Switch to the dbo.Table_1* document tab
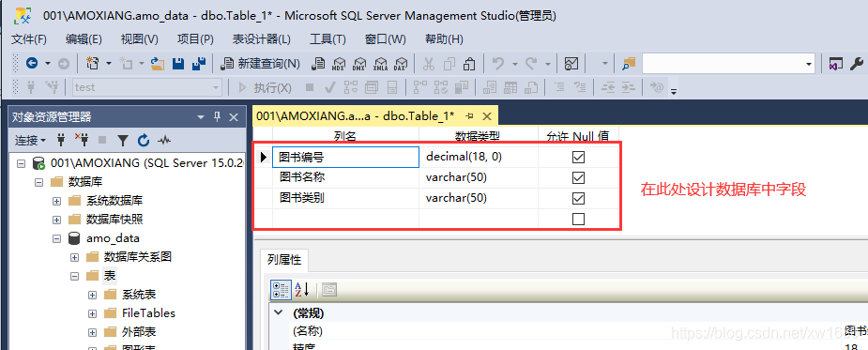868x350 pixels. (x=355, y=116)
